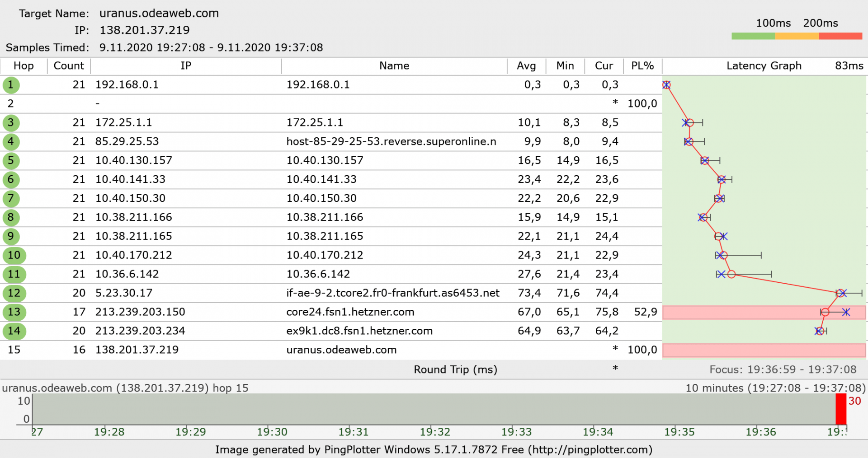Select the Latency Graph column header
Screen dimensions: 868x458
point(764,66)
